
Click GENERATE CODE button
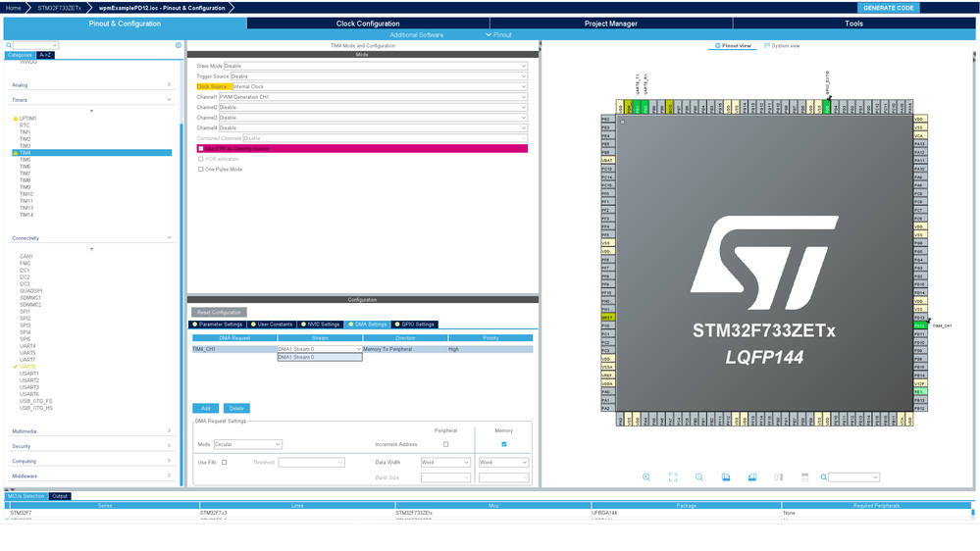888,8
